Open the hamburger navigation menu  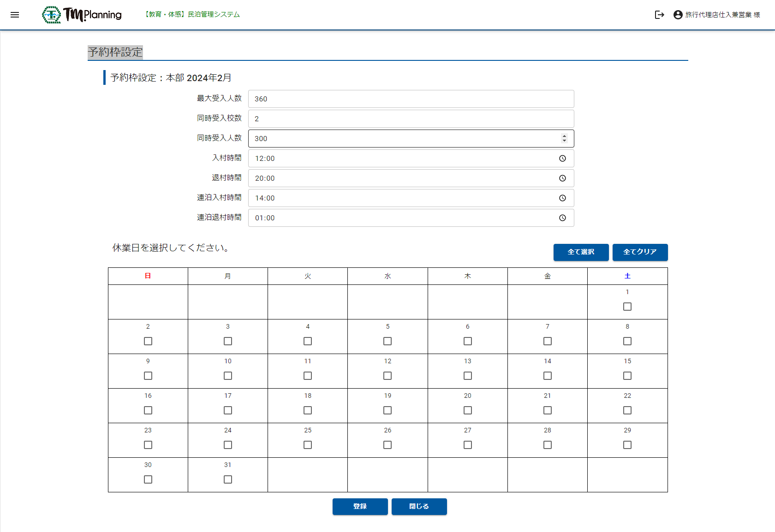[15, 15]
